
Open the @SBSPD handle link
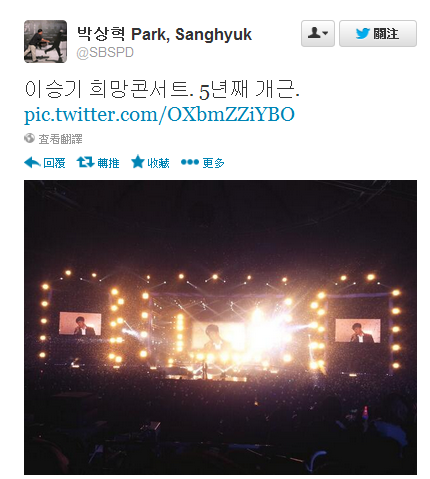(105, 52)
